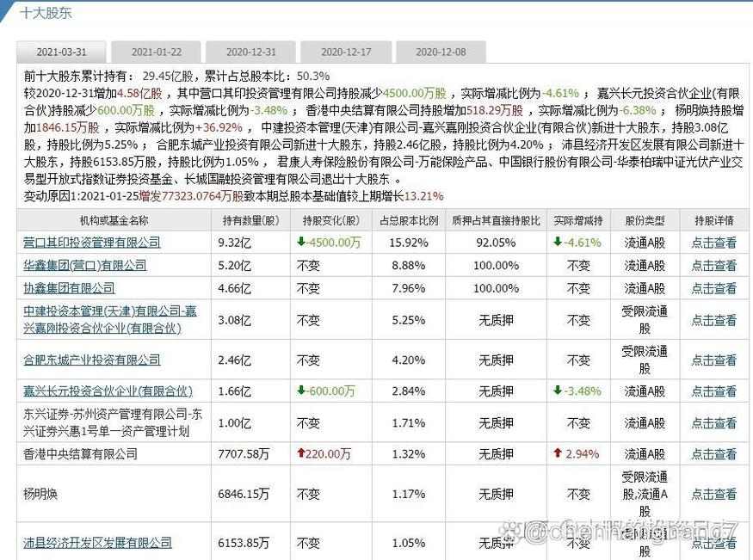The height and width of the screenshot is (560, 753).
Task: Click the 2.46亿 holding value
Action: (x=234, y=360)
